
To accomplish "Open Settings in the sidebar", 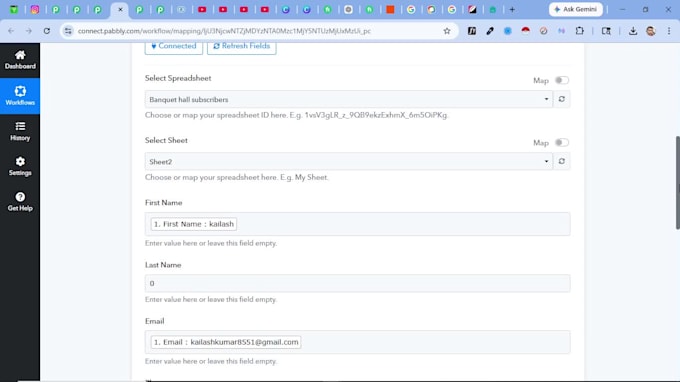I will 20,166.
